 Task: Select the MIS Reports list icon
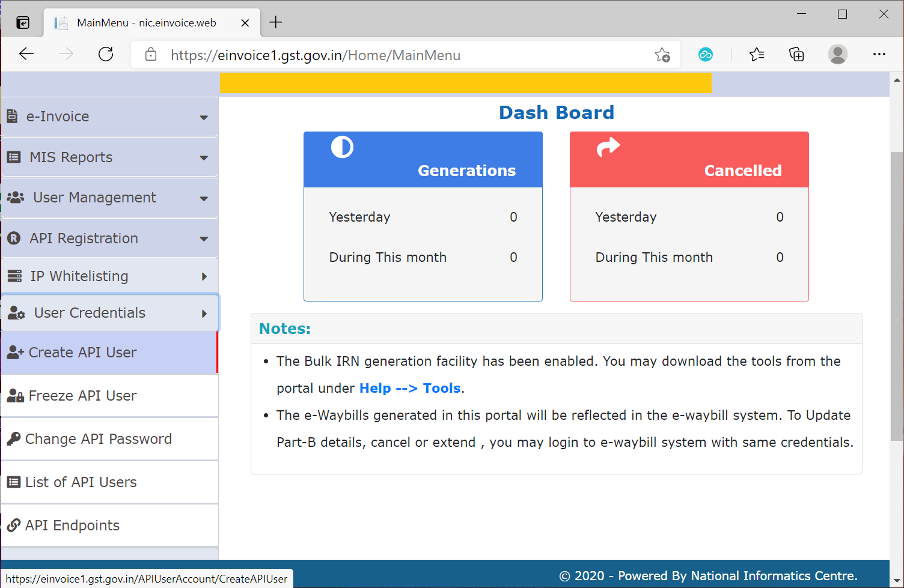tap(13, 157)
